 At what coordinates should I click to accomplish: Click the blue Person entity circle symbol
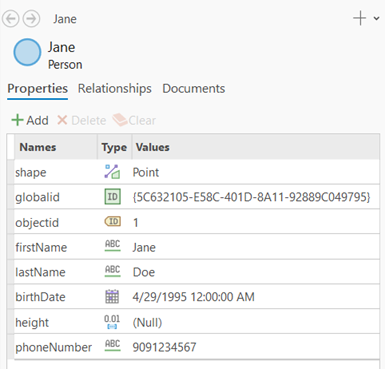tap(27, 52)
